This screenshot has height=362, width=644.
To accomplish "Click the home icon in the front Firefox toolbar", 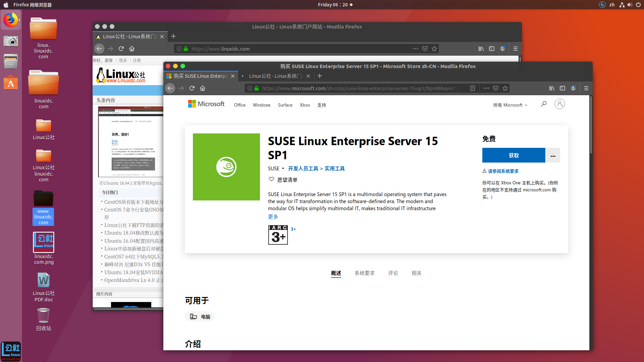I will tap(203, 88).
